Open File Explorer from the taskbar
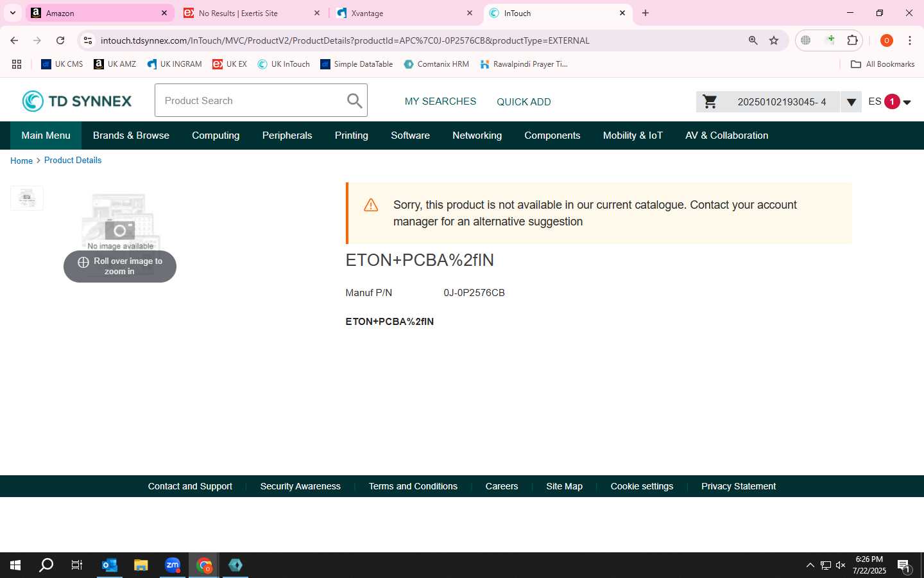This screenshot has width=924, height=578. 141,565
